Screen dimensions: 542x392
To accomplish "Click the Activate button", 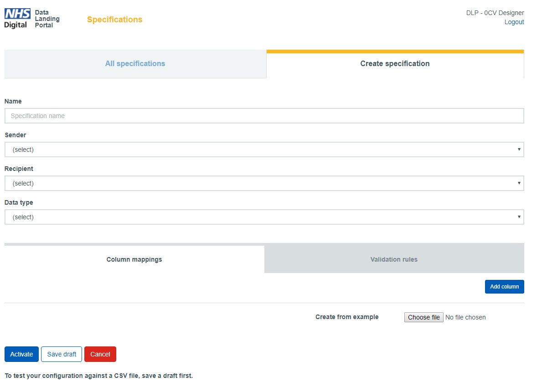I will [21, 354].
